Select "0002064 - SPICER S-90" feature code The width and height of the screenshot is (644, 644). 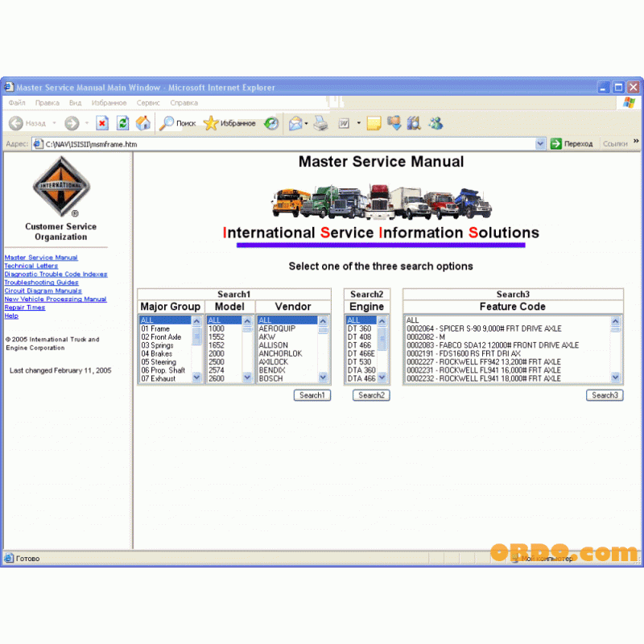507,328
